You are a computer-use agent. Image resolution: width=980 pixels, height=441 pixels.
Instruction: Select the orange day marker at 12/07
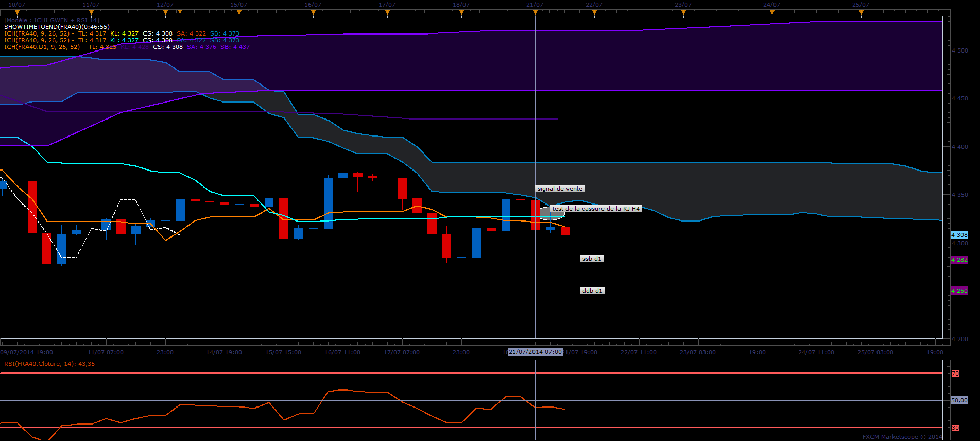(x=165, y=12)
